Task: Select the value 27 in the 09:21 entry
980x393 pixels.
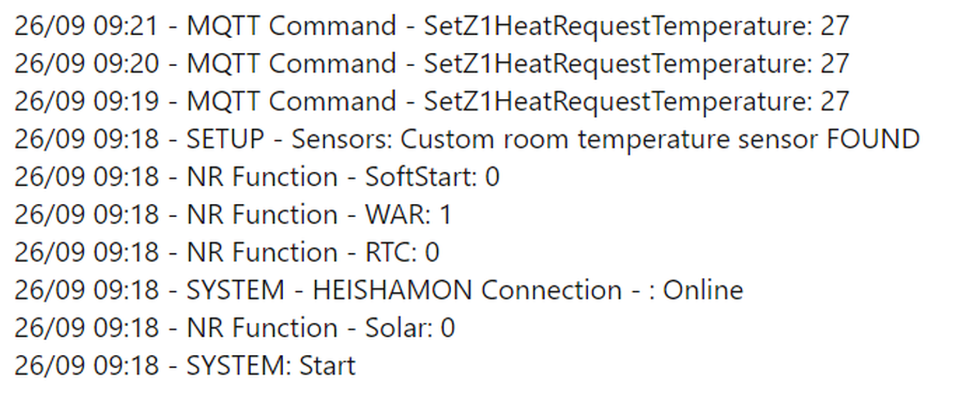Action: click(x=834, y=26)
